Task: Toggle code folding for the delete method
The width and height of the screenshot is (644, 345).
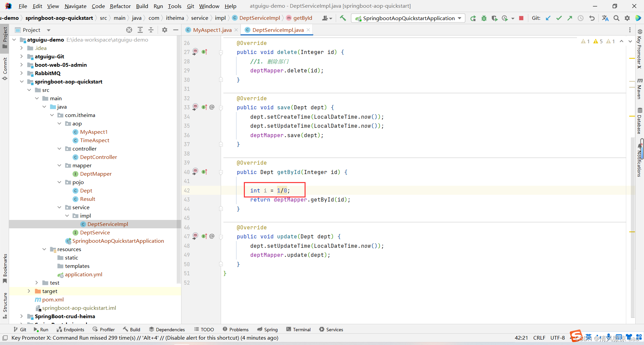Action: 221,52
